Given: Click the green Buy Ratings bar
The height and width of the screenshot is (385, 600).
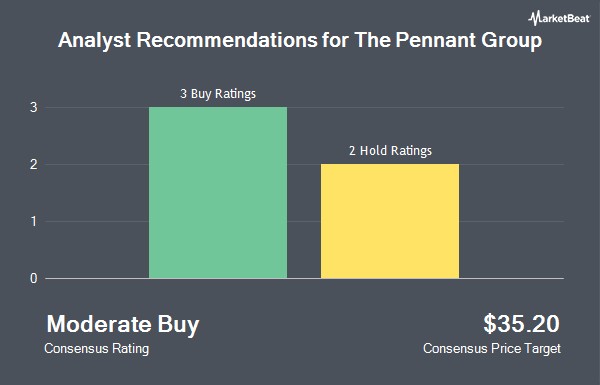Looking at the screenshot, I should click(x=218, y=192).
